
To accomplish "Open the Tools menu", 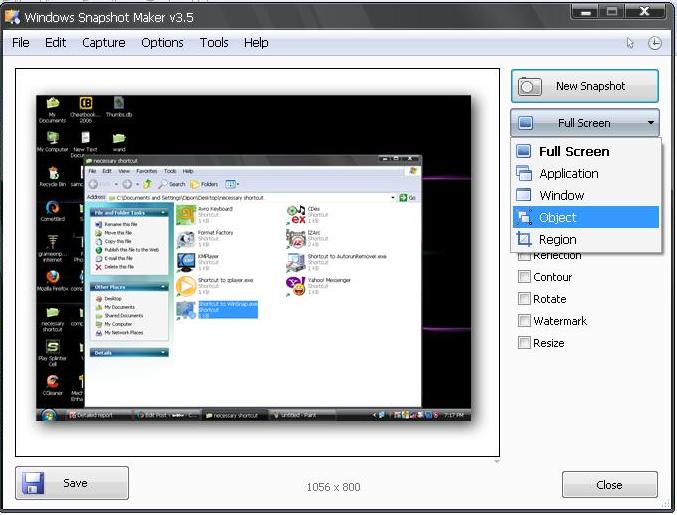I will 214,43.
